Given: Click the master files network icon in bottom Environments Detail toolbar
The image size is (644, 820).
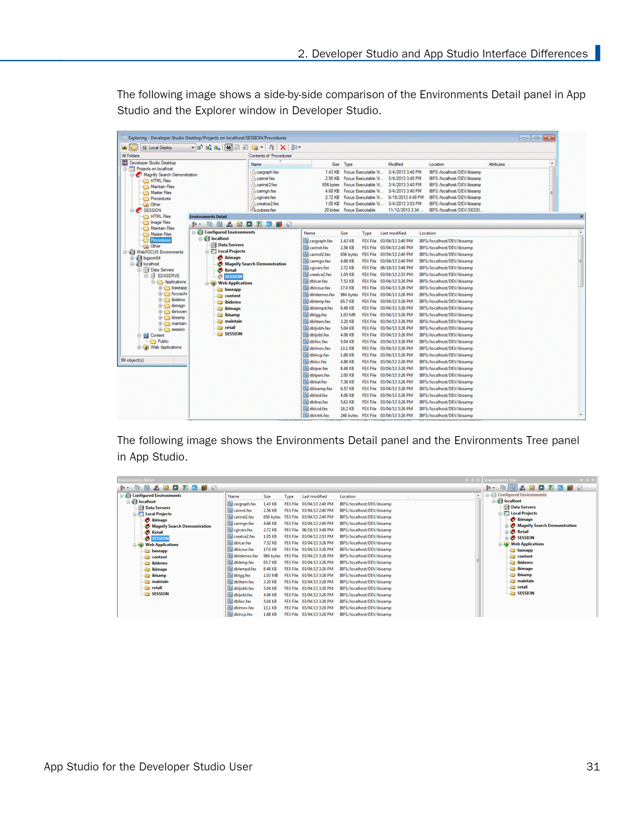Looking at the screenshot, I should click(157, 488).
